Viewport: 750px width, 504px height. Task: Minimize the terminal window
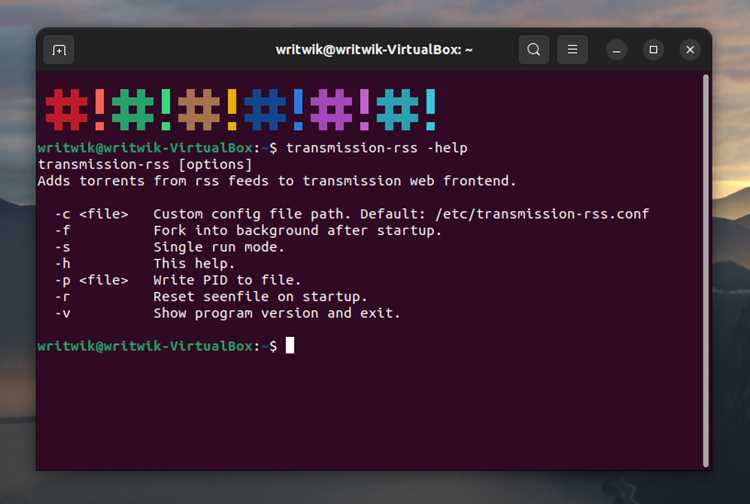(617, 50)
